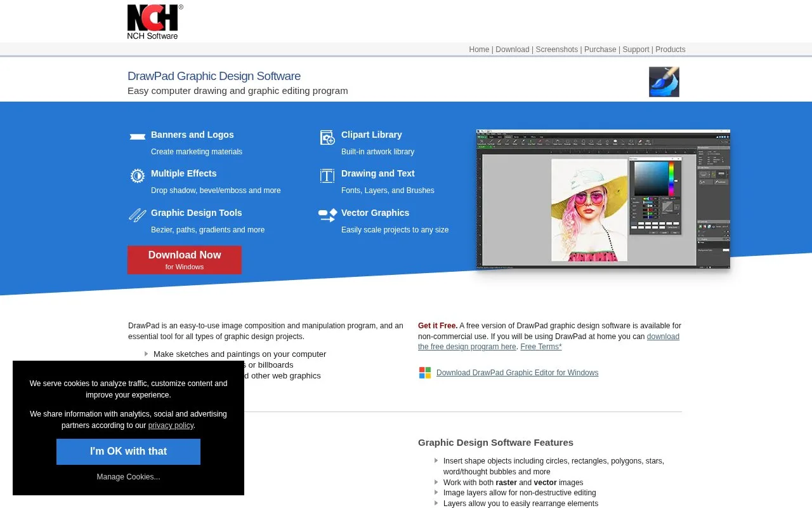Open the Home menu link
Screen dimensions: 812x508
(x=479, y=50)
